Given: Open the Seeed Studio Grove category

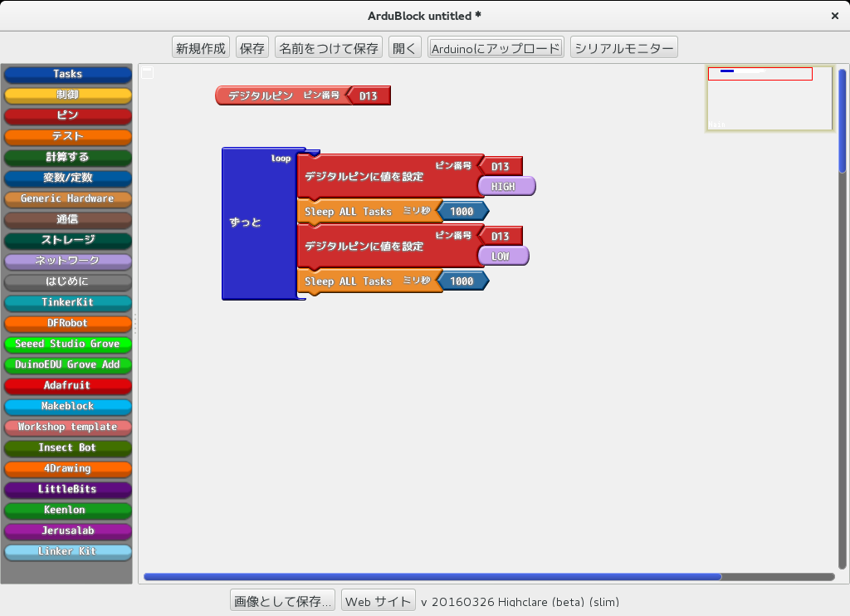Looking at the screenshot, I should click(68, 344).
